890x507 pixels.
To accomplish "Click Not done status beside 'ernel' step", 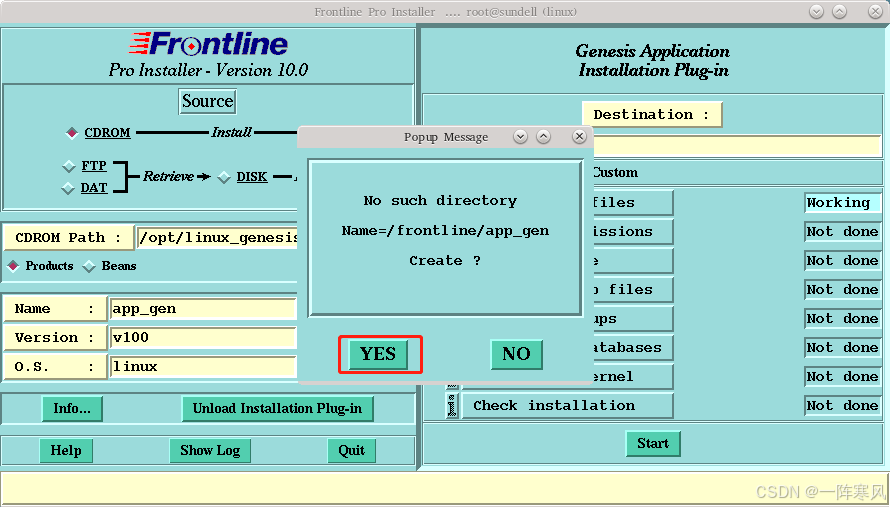I will point(842,376).
